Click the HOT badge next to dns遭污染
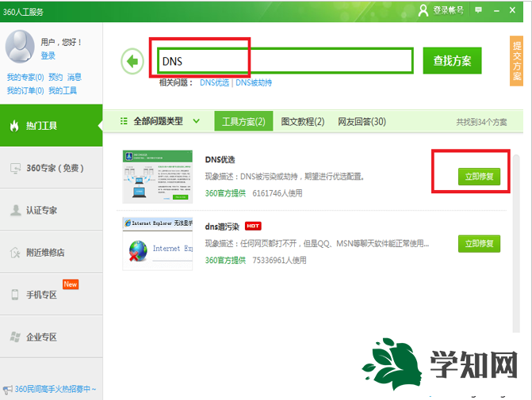Image resolution: width=532 pixels, height=400 pixels. [253, 226]
